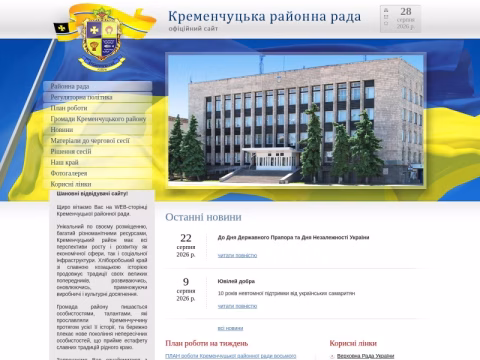Visit the Верховна Рада України link

tap(365, 356)
